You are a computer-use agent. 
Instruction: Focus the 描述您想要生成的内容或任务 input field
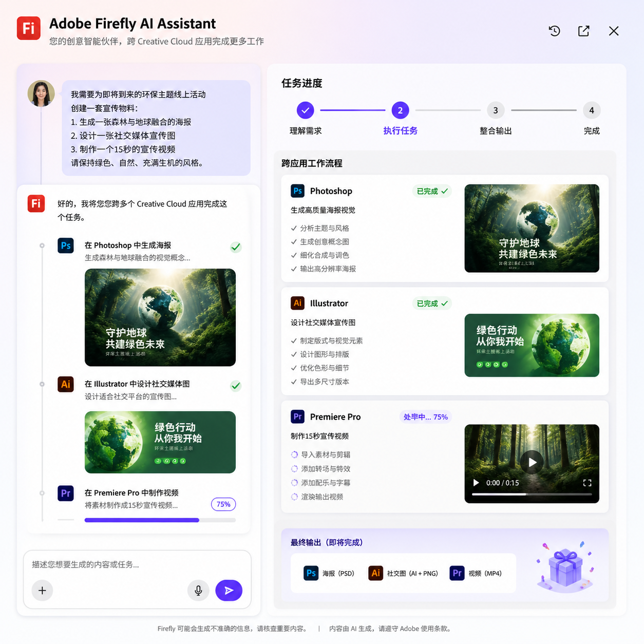pyautogui.click(x=136, y=564)
